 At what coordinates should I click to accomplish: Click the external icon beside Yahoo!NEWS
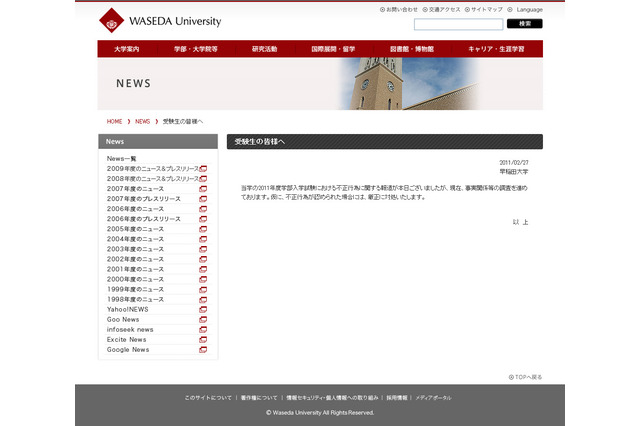tap(203, 310)
